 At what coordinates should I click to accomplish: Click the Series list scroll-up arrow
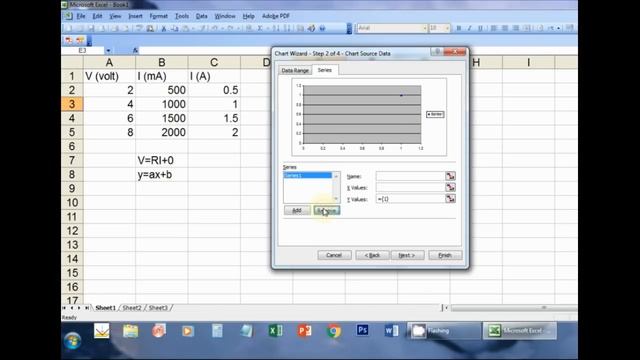pyautogui.click(x=336, y=176)
